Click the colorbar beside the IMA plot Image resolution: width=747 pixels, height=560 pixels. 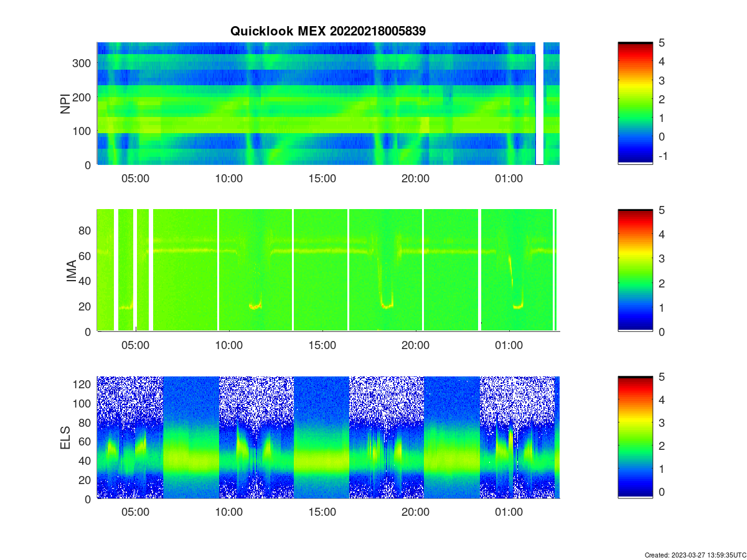tap(635, 271)
